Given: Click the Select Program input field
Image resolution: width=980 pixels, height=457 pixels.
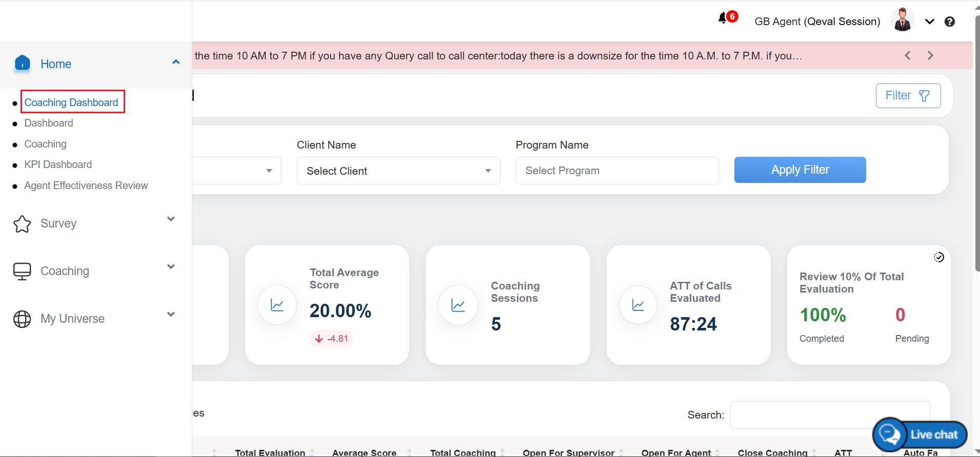Looking at the screenshot, I should (616, 171).
